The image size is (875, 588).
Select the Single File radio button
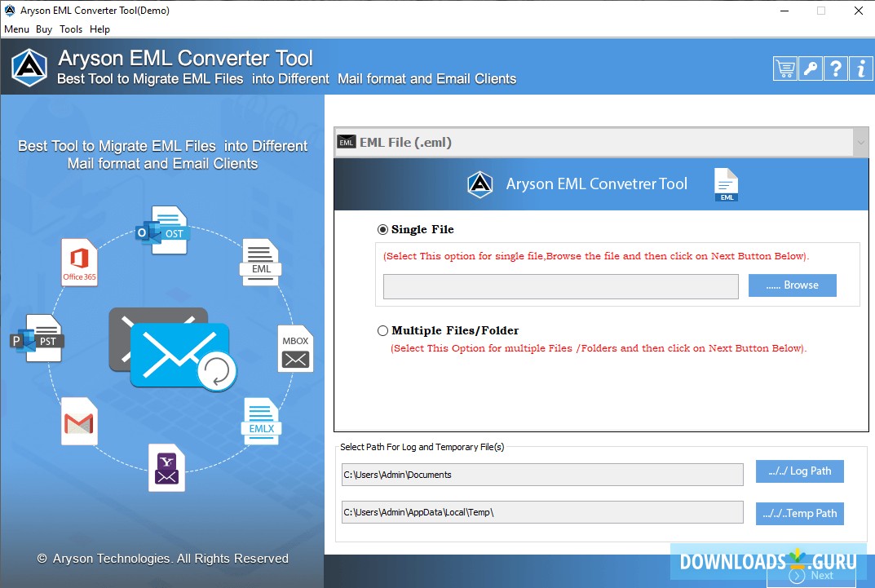point(382,229)
